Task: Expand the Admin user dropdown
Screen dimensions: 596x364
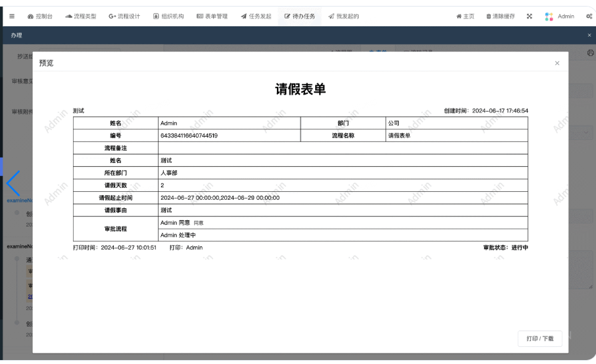Action: [x=566, y=16]
